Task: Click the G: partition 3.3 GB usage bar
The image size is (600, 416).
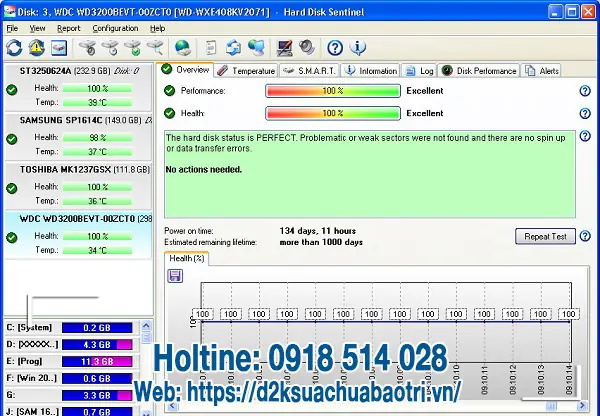Action: coord(97,395)
